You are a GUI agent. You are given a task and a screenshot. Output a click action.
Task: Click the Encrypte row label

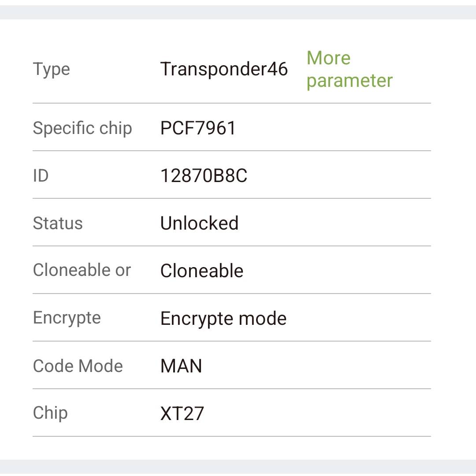tap(67, 318)
